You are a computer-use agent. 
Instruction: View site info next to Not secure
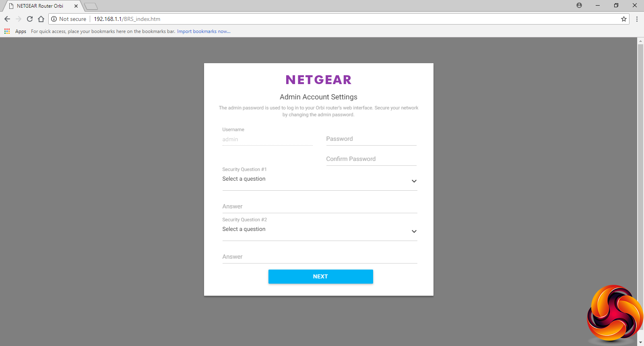point(54,19)
